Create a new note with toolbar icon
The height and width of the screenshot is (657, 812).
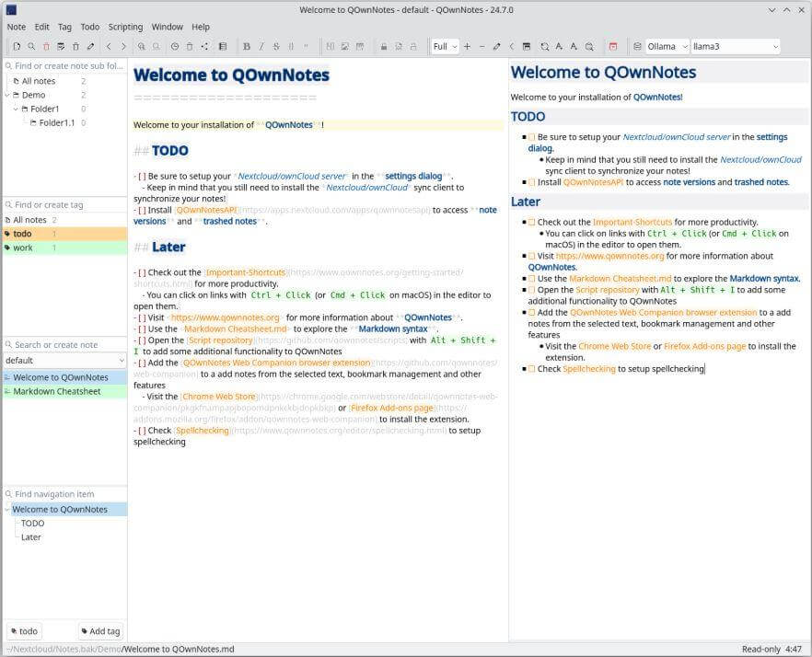(16, 46)
